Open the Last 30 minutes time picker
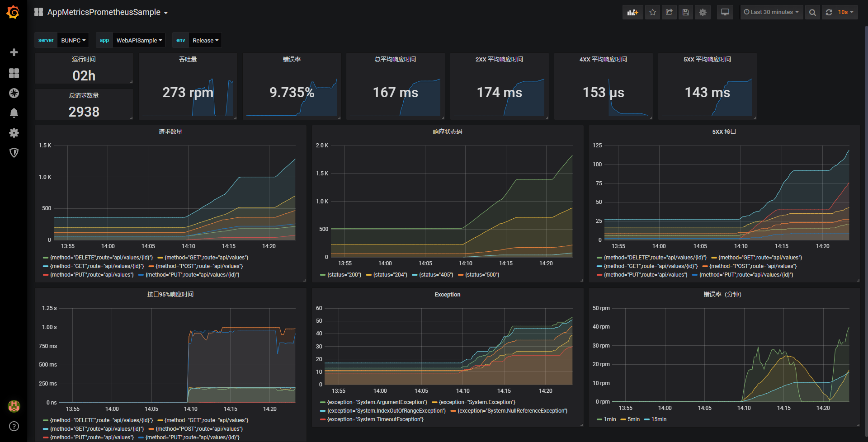 pyautogui.click(x=771, y=12)
